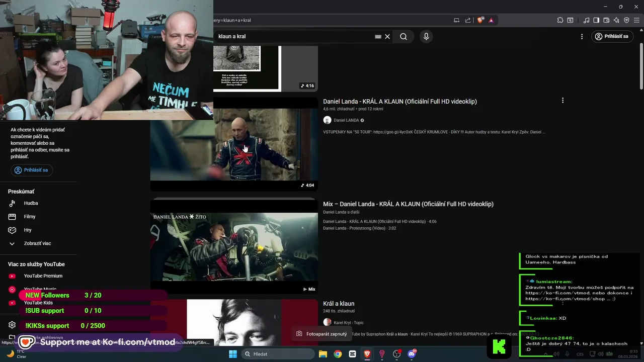Screen dimensions: 644x362
Task: Click lumiastream username in chat overlay
Action: pyautogui.click(x=554, y=282)
